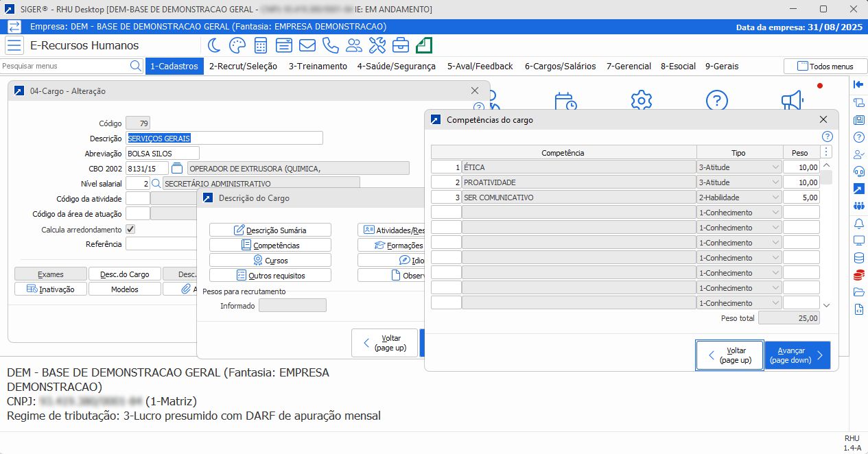The width and height of the screenshot is (868, 454).
Task: Select the 3-Treinamento menu
Action: tap(318, 67)
